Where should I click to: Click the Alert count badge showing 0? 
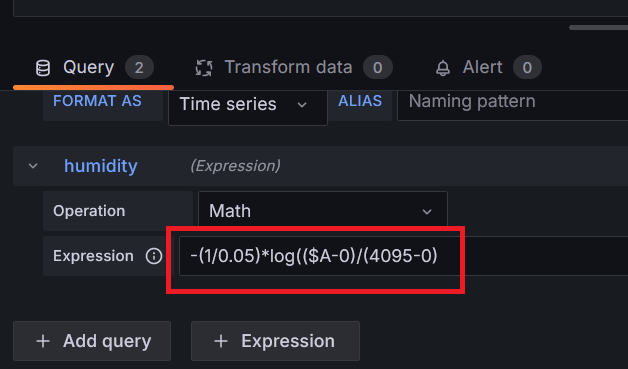point(527,67)
